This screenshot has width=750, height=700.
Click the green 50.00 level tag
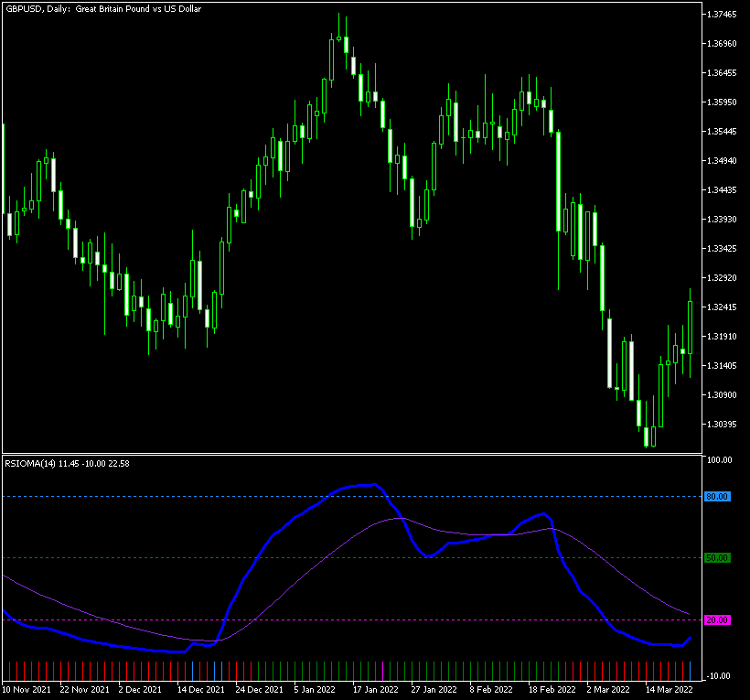(x=718, y=557)
